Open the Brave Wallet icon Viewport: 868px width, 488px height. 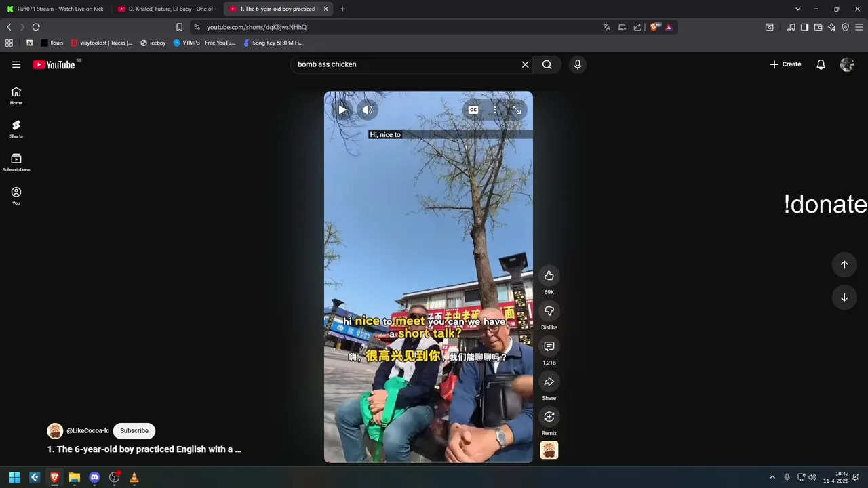click(x=818, y=27)
